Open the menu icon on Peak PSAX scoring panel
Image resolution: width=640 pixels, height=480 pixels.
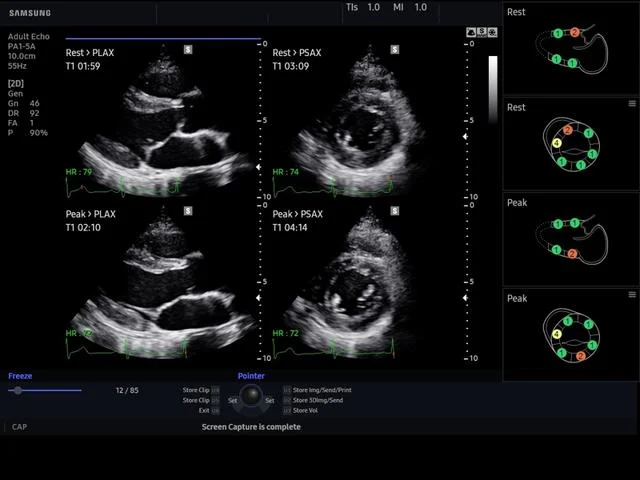pos(632,295)
